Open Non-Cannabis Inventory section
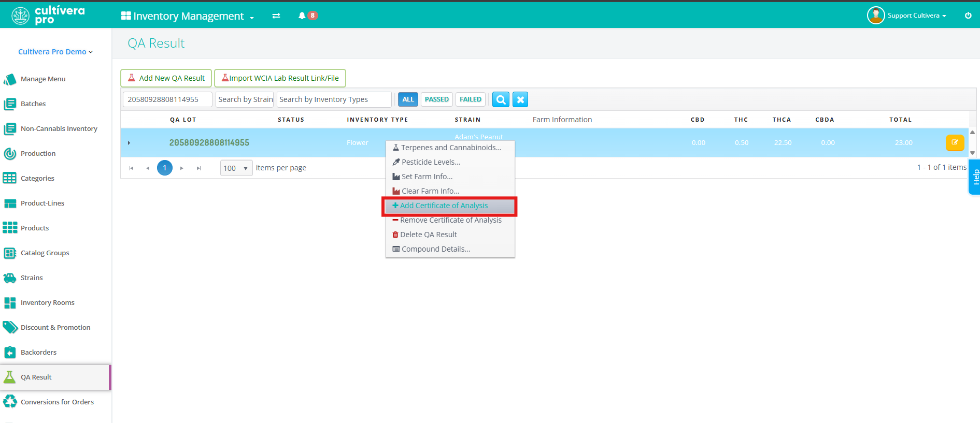 click(59, 129)
